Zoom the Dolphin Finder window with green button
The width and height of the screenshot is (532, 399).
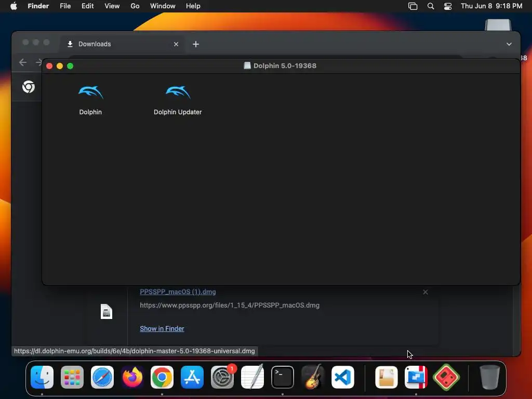click(x=70, y=66)
